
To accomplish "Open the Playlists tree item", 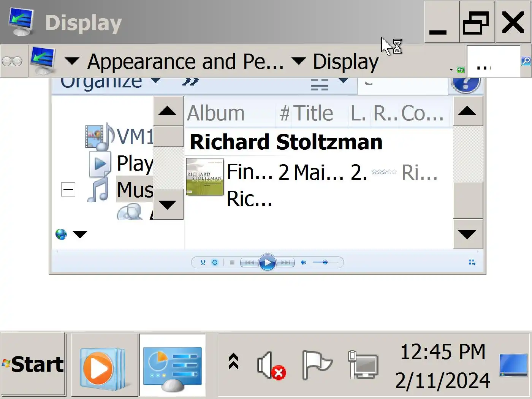I will coord(135,163).
